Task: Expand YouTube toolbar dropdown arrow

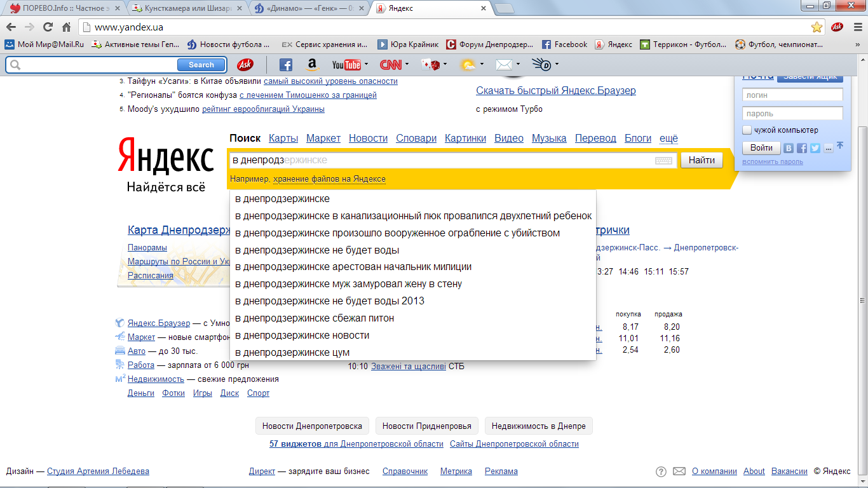Action: click(x=365, y=65)
